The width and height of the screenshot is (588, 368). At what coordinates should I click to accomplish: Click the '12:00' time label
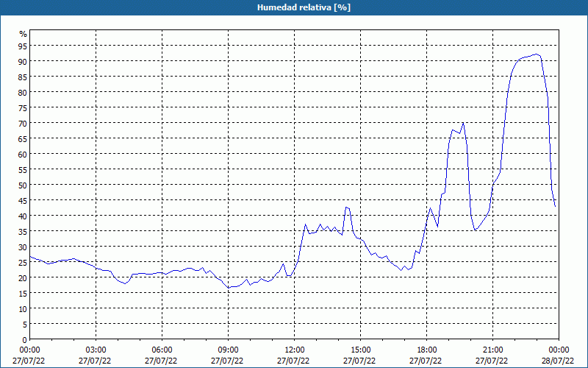click(295, 350)
